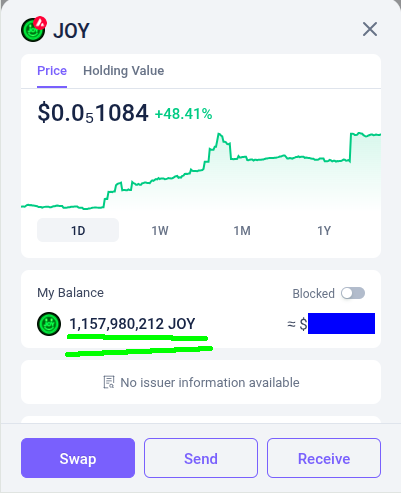This screenshot has height=493, width=401.
Task: Click the hidden dollar balance value
Action: click(x=341, y=323)
